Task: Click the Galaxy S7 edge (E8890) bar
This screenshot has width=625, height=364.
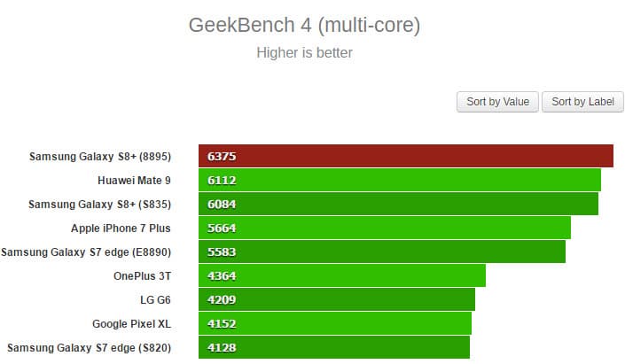Action: pyautogui.click(x=382, y=252)
